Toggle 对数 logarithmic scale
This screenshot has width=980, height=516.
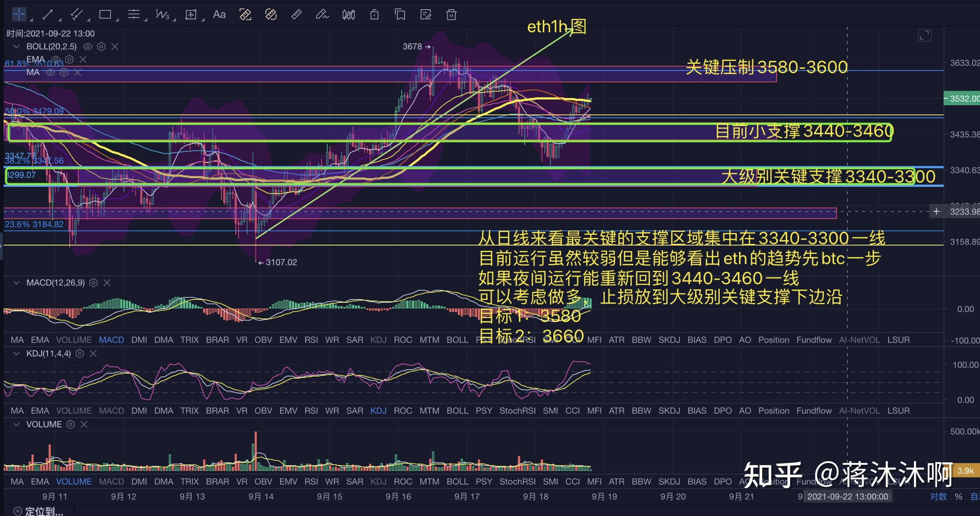point(938,497)
